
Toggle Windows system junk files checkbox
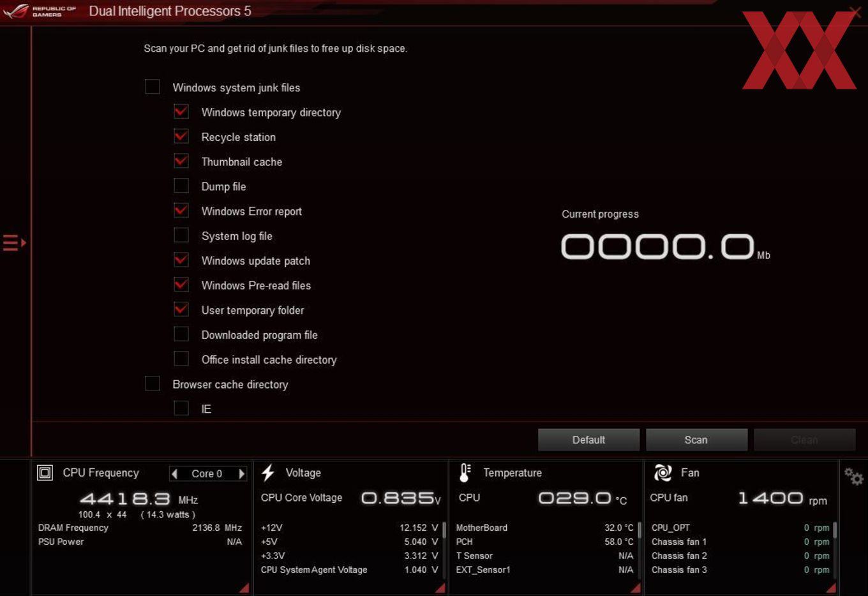(153, 87)
